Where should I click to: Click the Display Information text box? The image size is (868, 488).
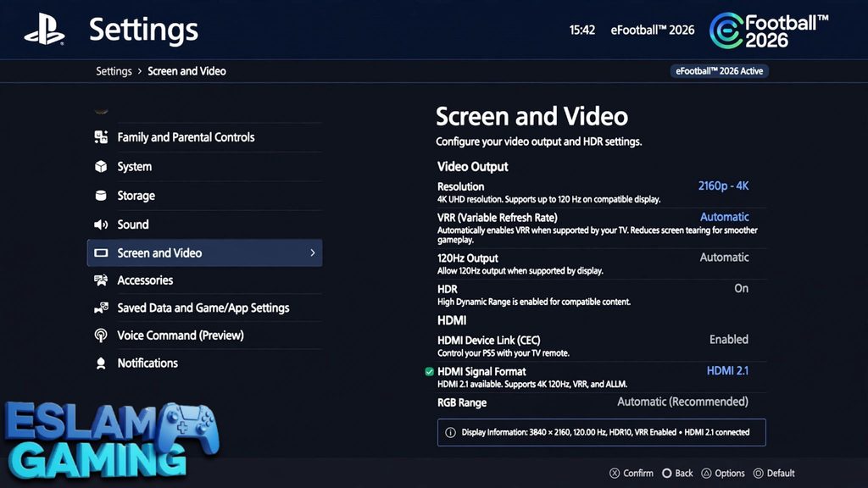(x=602, y=432)
